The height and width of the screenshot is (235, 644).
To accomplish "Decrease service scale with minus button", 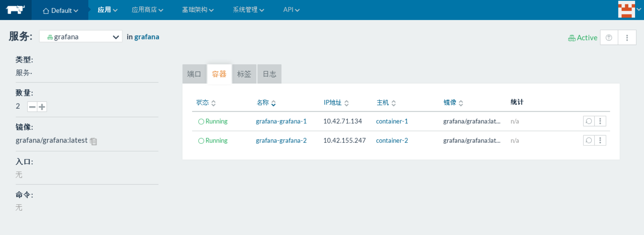I will pos(32,107).
